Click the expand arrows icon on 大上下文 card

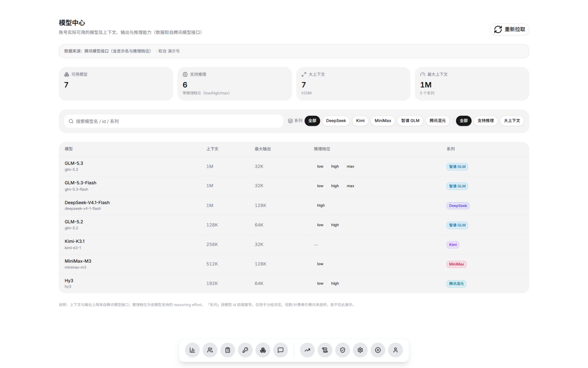(304, 74)
